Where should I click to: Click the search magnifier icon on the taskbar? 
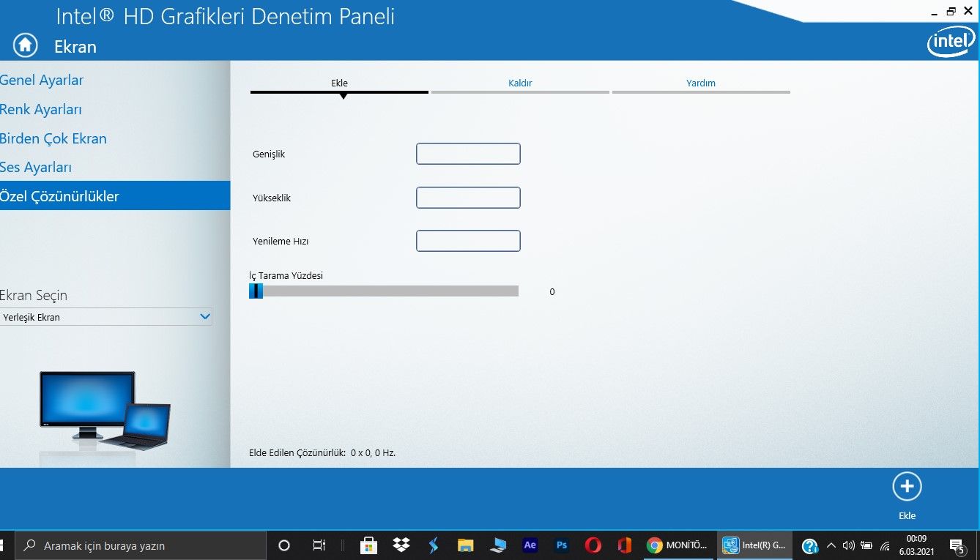point(30,545)
